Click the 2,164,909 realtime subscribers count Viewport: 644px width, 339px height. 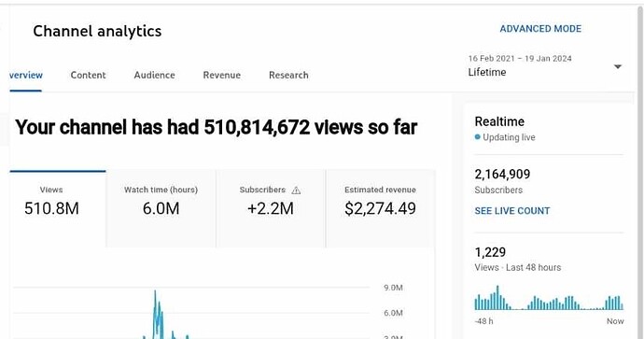coord(502,175)
